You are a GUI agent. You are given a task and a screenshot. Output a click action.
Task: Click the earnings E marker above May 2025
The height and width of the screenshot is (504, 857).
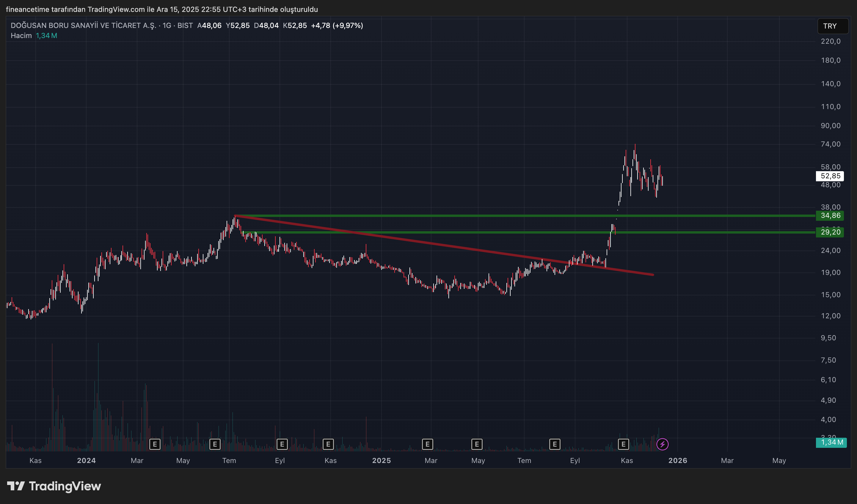(x=477, y=444)
